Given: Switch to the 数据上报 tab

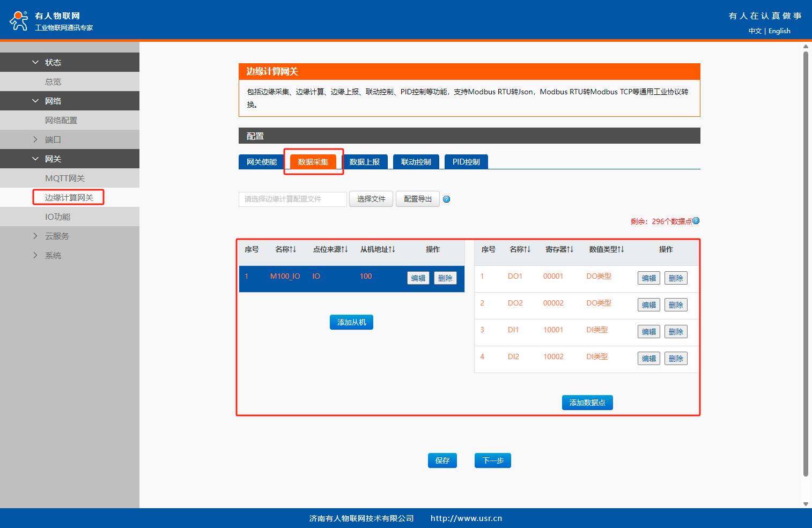Looking at the screenshot, I should 365,162.
